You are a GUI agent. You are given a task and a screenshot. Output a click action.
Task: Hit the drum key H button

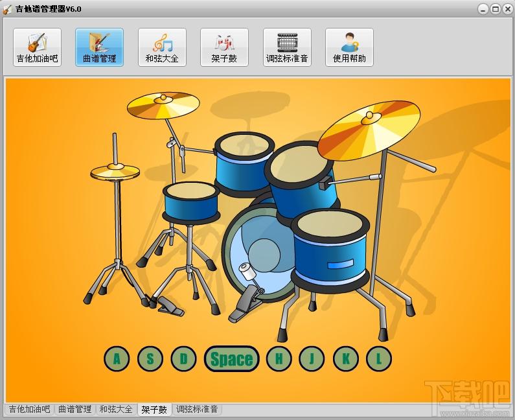click(x=279, y=358)
